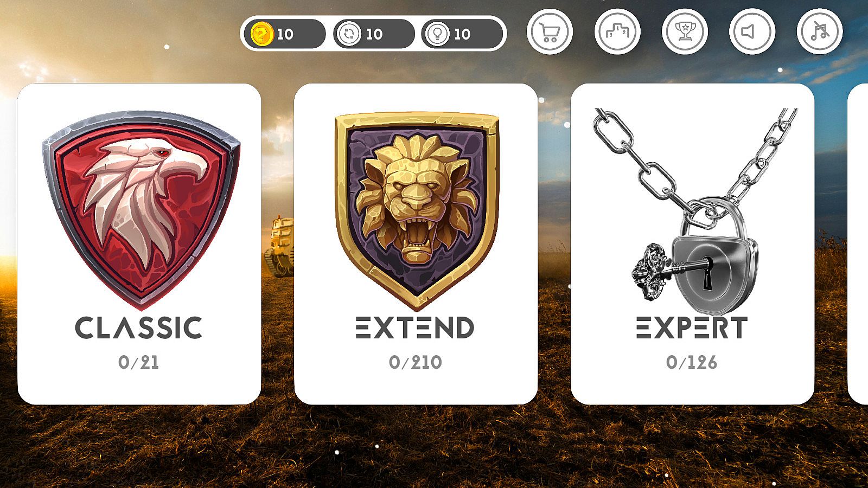Click the 0/126 progress counter

coord(692,362)
